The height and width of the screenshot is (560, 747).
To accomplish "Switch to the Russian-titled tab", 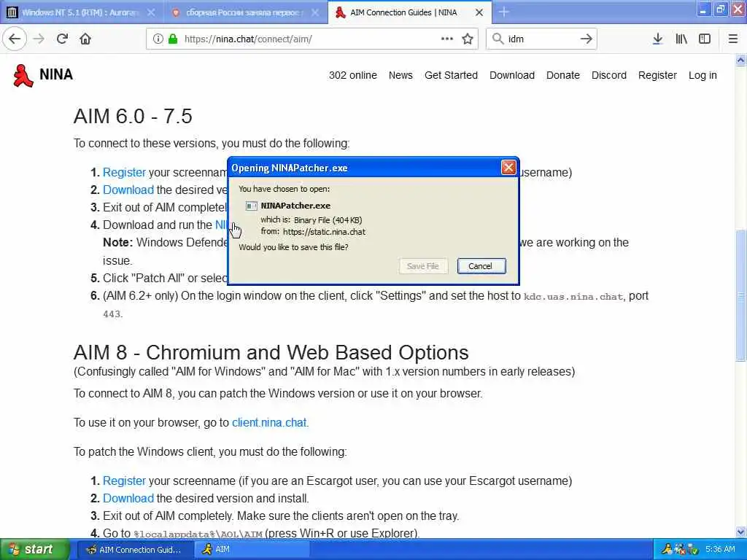I will 244,12.
